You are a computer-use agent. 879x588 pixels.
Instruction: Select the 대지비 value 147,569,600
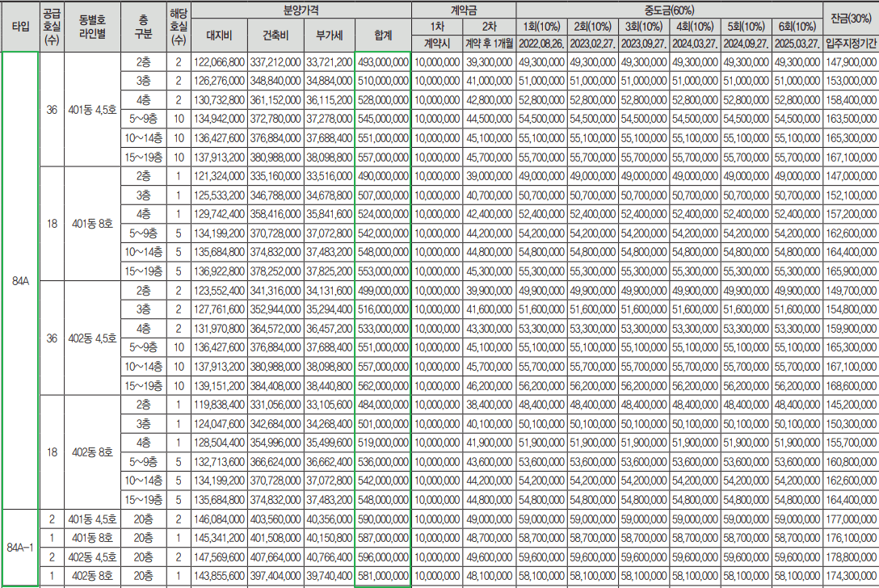pyautogui.click(x=219, y=557)
